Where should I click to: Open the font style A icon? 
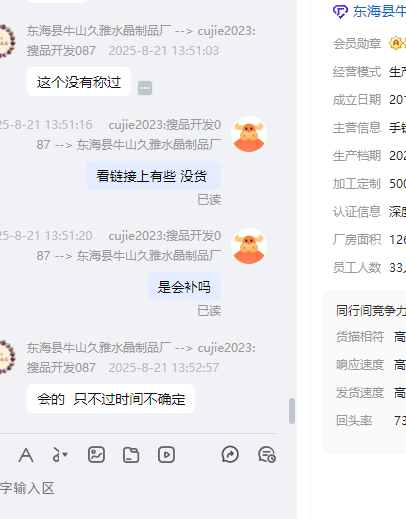click(26, 455)
